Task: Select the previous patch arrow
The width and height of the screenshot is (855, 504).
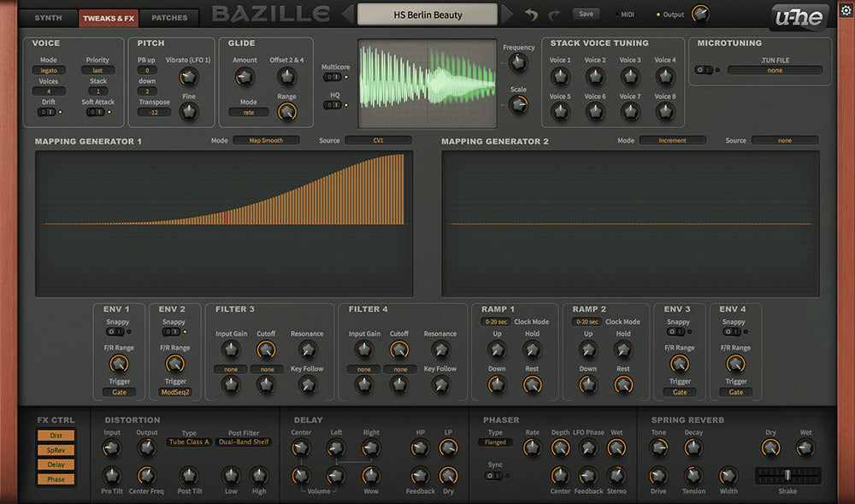Action: 348,15
